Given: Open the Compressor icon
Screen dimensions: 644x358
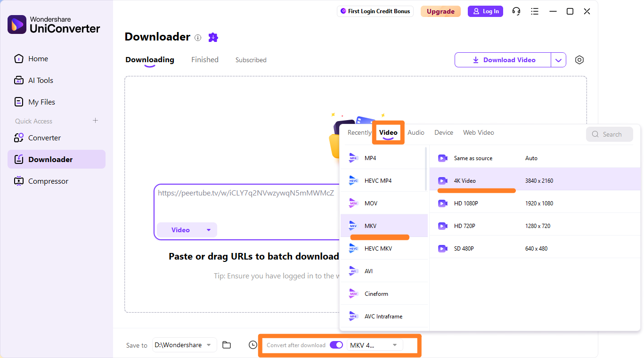Looking at the screenshot, I should tap(19, 181).
